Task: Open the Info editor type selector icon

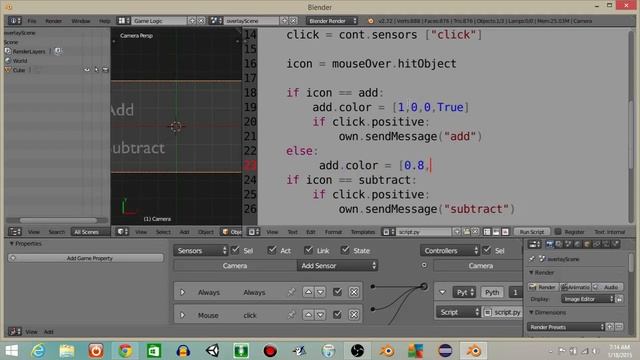Action: pos(15,20)
